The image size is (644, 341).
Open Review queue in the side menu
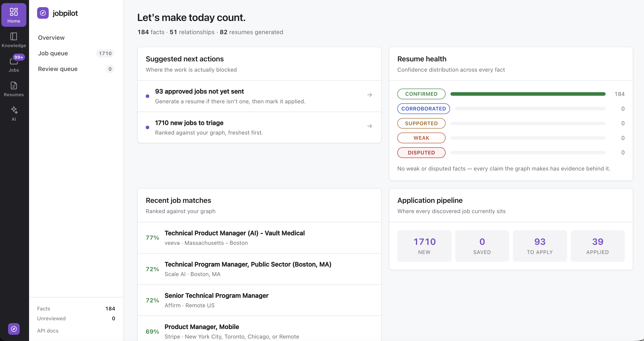[x=76, y=69]
